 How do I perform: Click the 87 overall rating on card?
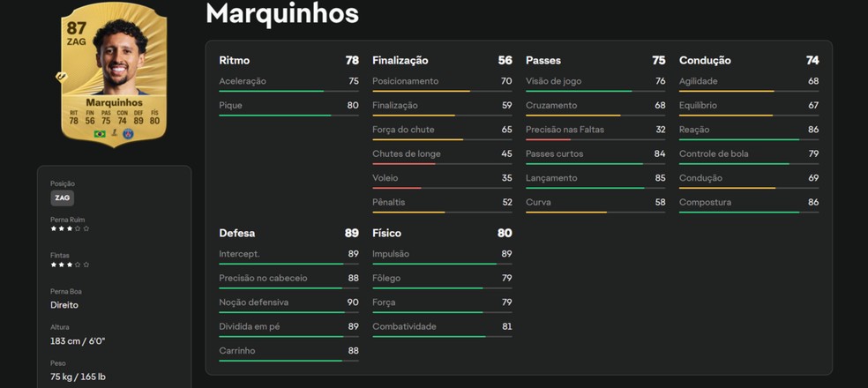76,27
